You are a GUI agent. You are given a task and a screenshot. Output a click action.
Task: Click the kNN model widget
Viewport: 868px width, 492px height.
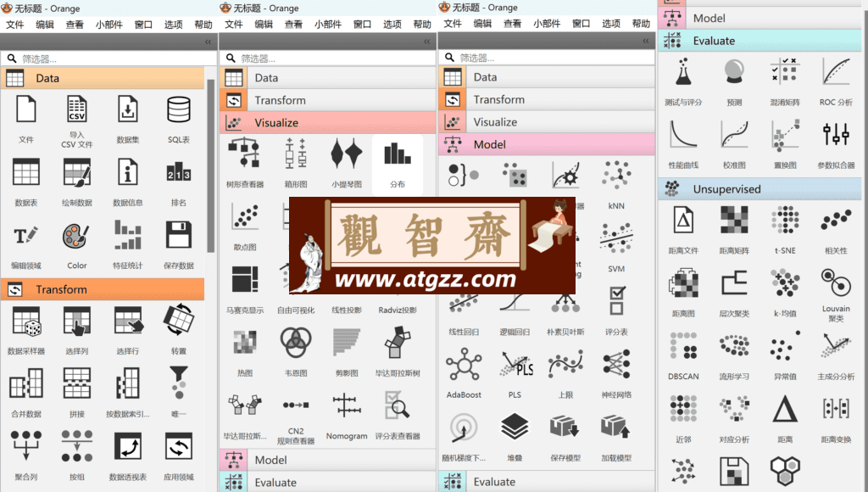[x=616, y=175]
